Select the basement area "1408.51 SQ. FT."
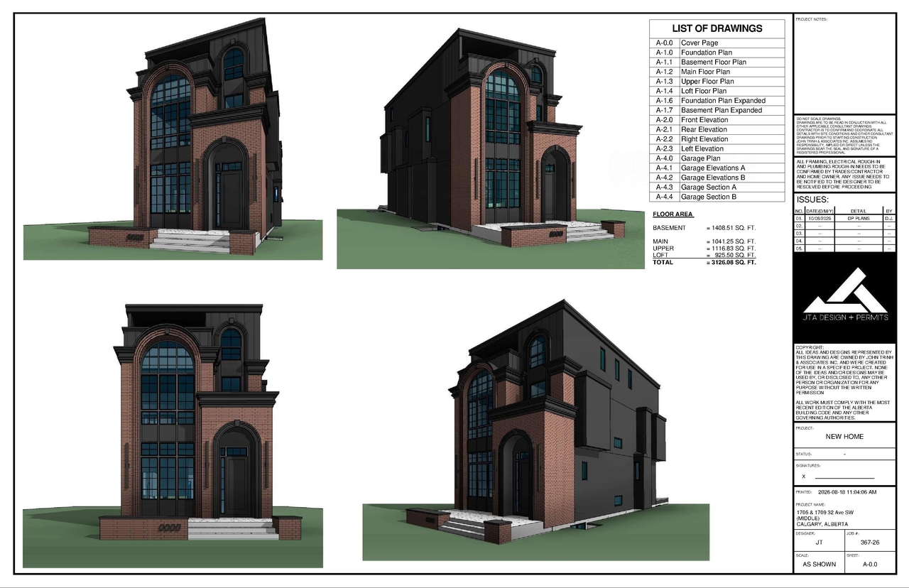This screenshot has width=909, height=588. (x=734, y=228)
